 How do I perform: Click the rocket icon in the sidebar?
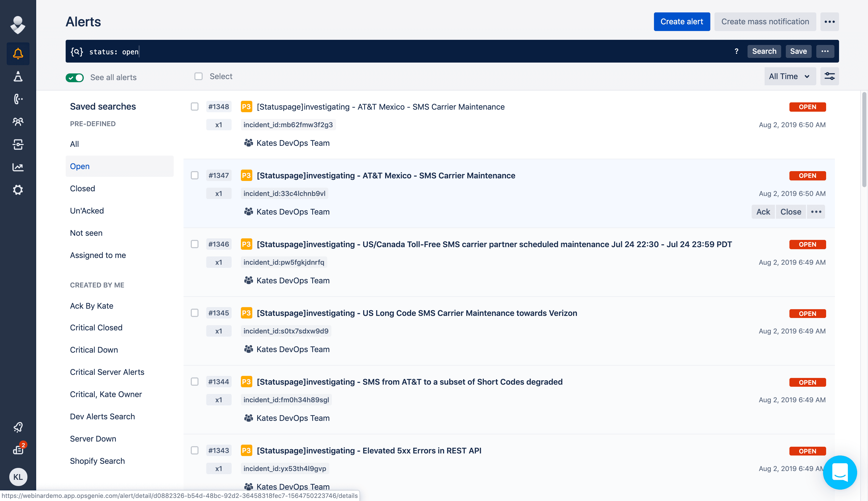click(18, 427)
